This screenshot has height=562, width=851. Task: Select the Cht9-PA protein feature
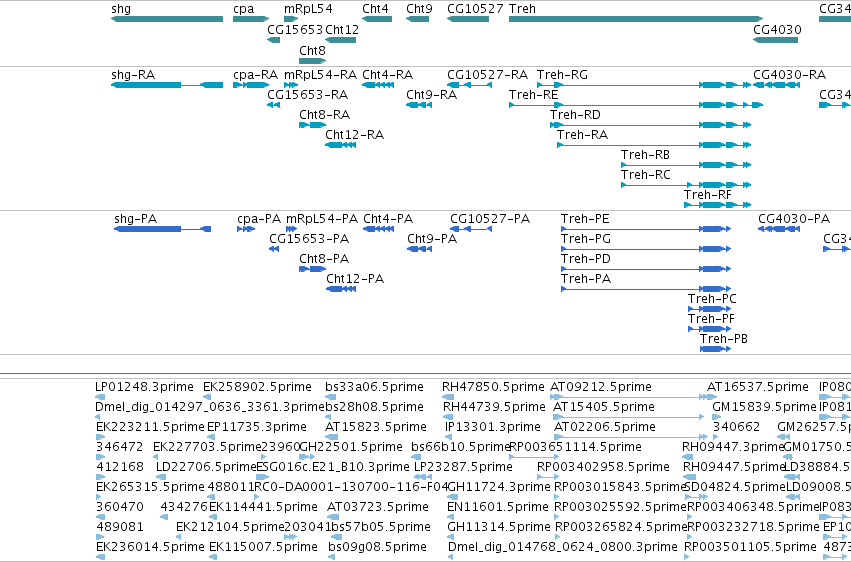point(420,249)
